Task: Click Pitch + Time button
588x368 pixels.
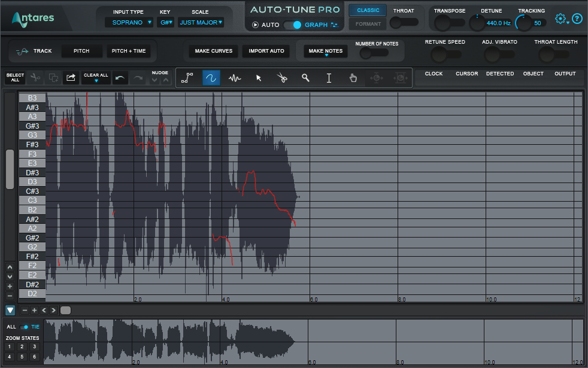Action: point(129,51)
